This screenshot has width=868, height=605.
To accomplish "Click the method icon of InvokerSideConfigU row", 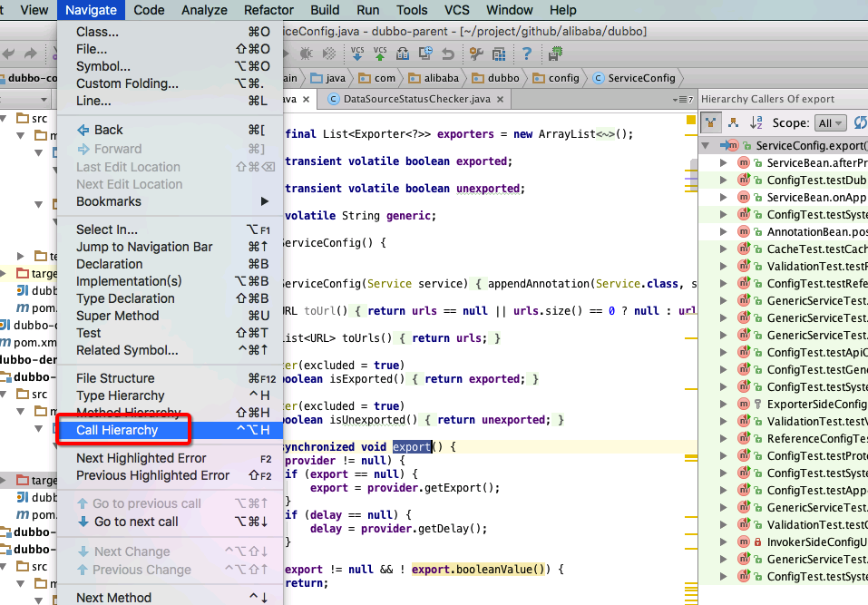I will 744,542.
